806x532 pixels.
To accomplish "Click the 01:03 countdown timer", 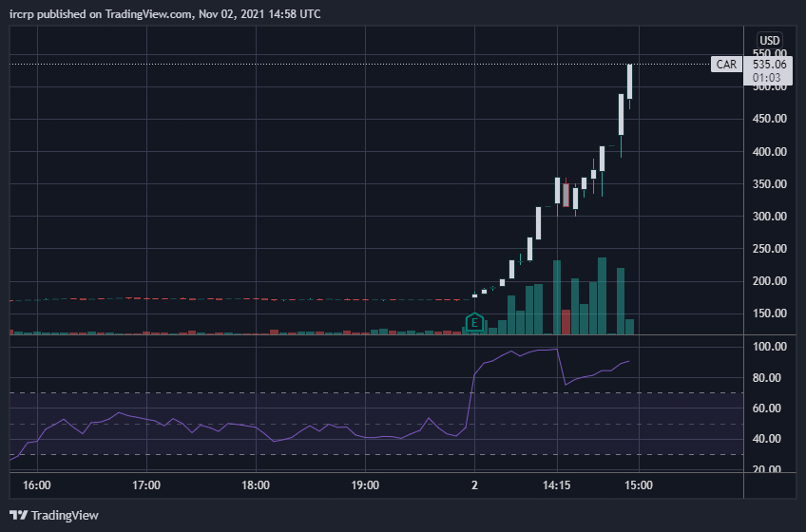I will (x=766, y=78).
